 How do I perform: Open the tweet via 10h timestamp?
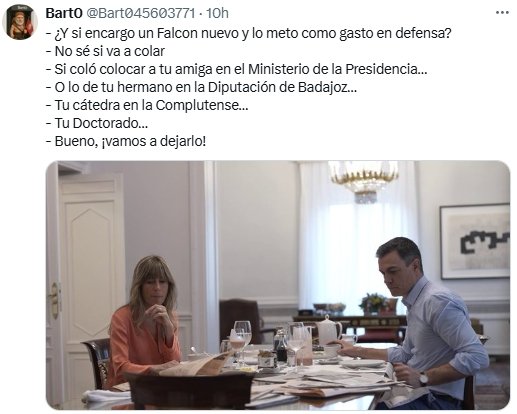[x=217, y=13]
